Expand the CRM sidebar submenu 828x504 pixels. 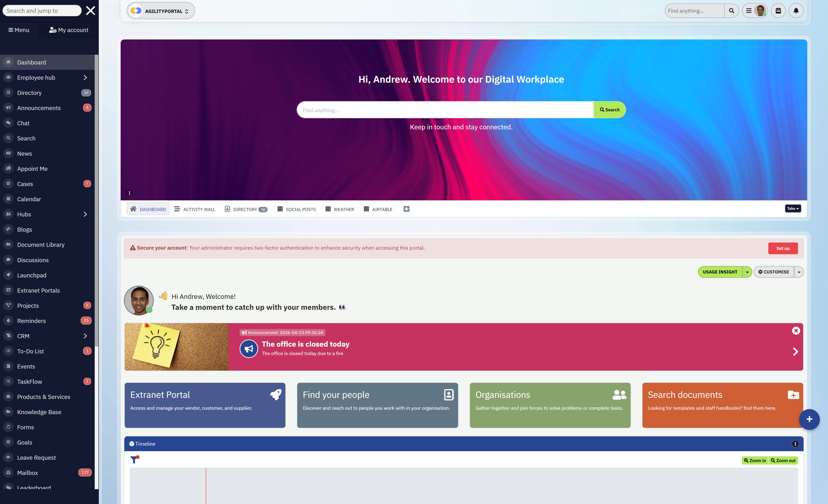[x=85, y=336]
